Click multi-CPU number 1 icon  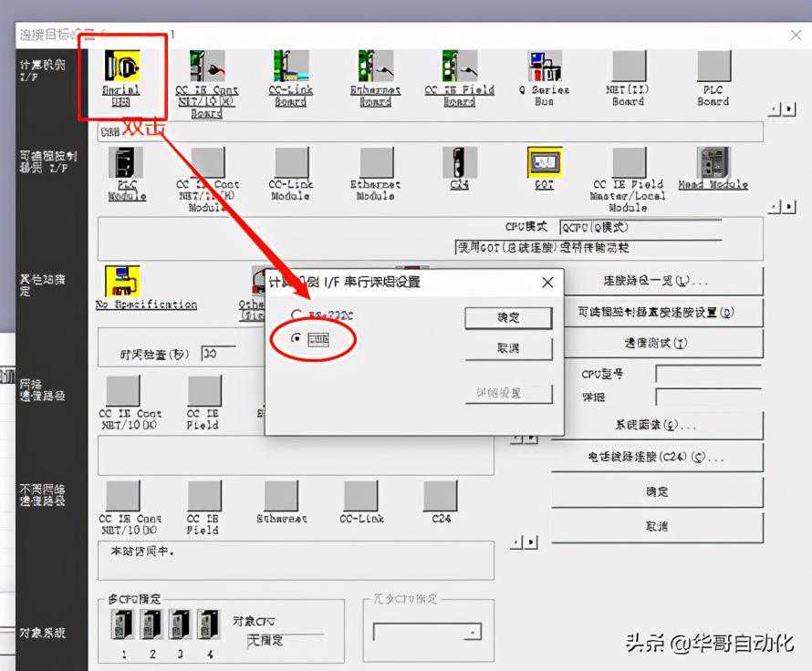coord(121,625)
